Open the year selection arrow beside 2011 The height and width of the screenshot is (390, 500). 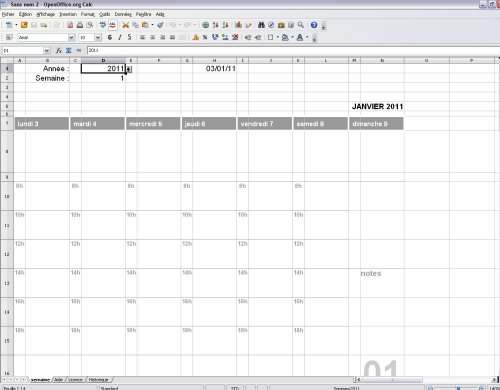tap(129, 69)
